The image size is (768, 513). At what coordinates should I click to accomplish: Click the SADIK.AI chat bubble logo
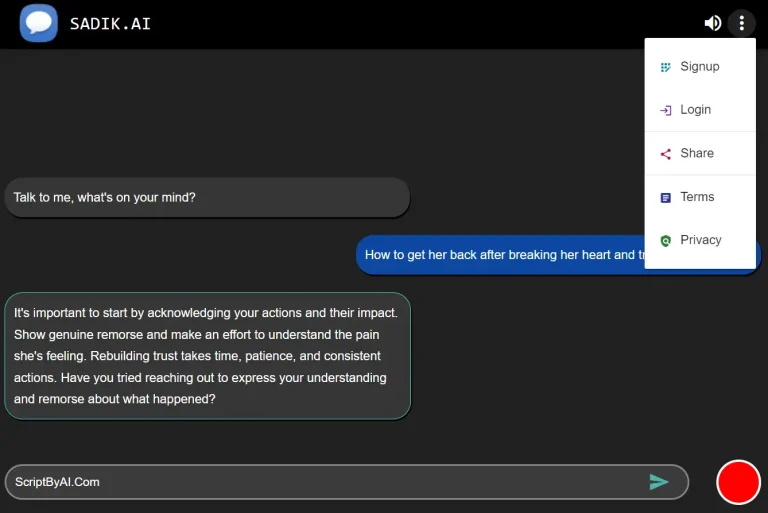point(39,23)
